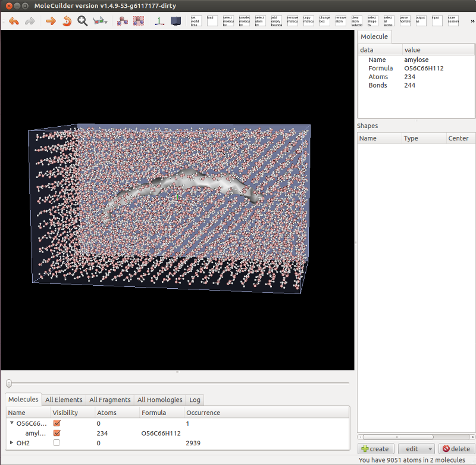The height and width of the screenshot is (465, 476).
Task: Click the 'change box' toolbar action
Action: tap(324, 21)
